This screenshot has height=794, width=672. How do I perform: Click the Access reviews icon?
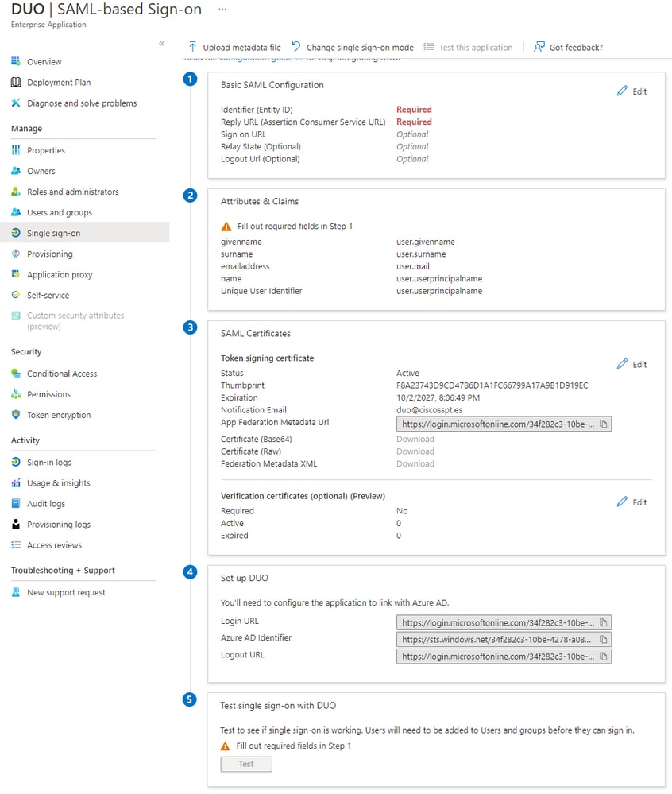[x=16, y=545]
